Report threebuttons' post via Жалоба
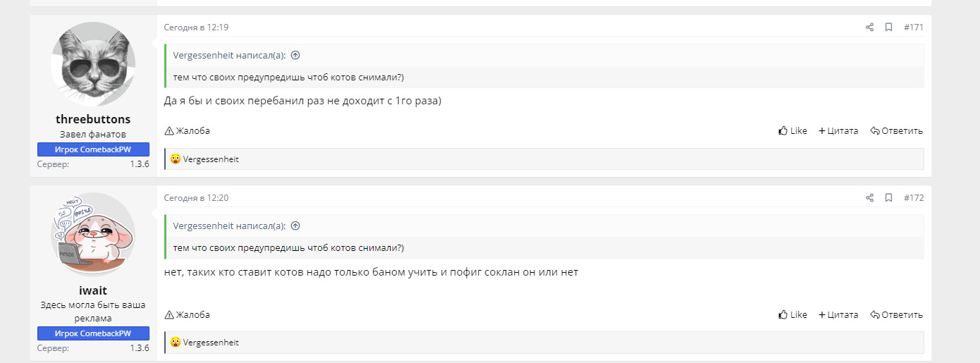Screen dimensions: 980x363 [x=188, y=130]
